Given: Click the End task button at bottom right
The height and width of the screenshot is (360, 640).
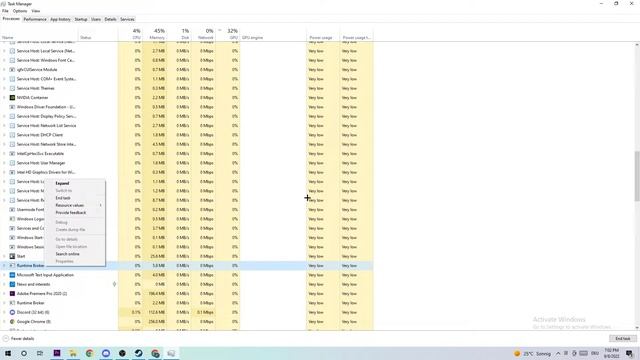Looking at the screenshot, I should coord(623,339).
